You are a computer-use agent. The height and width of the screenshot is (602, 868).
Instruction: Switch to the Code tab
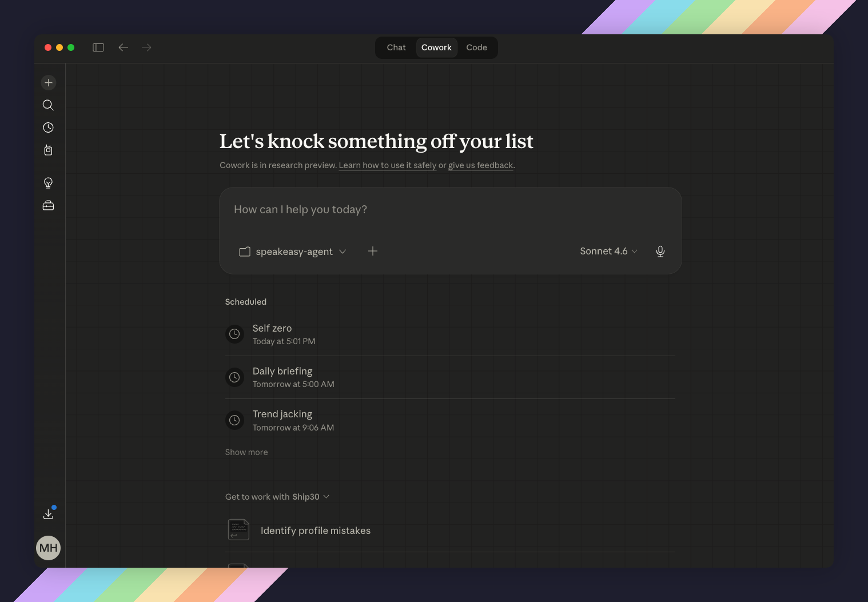(x=476, y=47)
